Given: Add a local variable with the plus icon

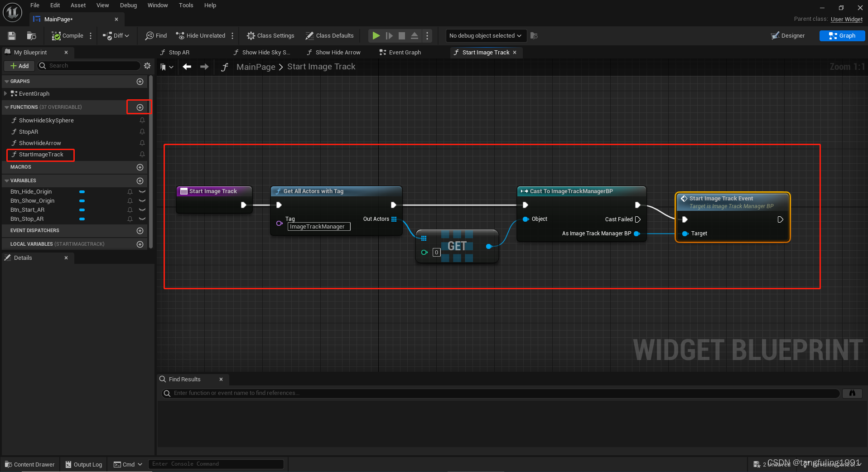Looking at the screenshot, I should point(140,244).
